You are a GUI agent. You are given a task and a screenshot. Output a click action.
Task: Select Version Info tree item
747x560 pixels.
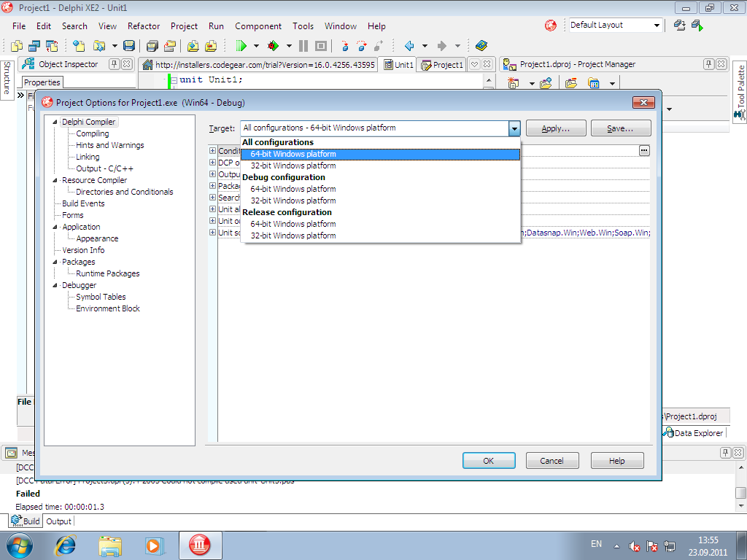83,250
